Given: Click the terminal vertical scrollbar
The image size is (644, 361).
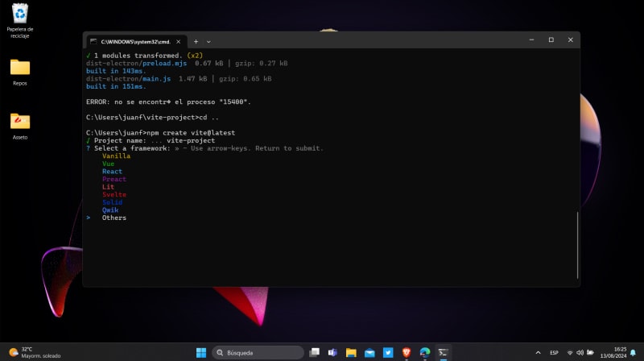Looking at the screenshot, I should click(x=577, y=245).
